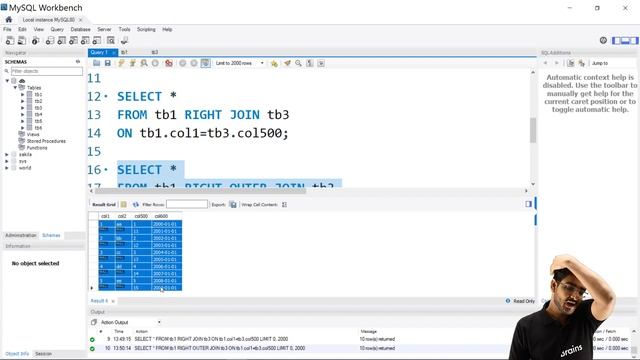Viewport: 640px width, 360px height.
Task: Click the settings gear icon top right
Action: point(603,40)
